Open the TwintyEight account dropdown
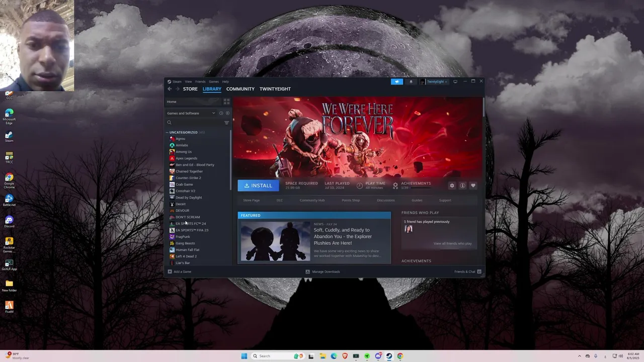 (434, 81)
